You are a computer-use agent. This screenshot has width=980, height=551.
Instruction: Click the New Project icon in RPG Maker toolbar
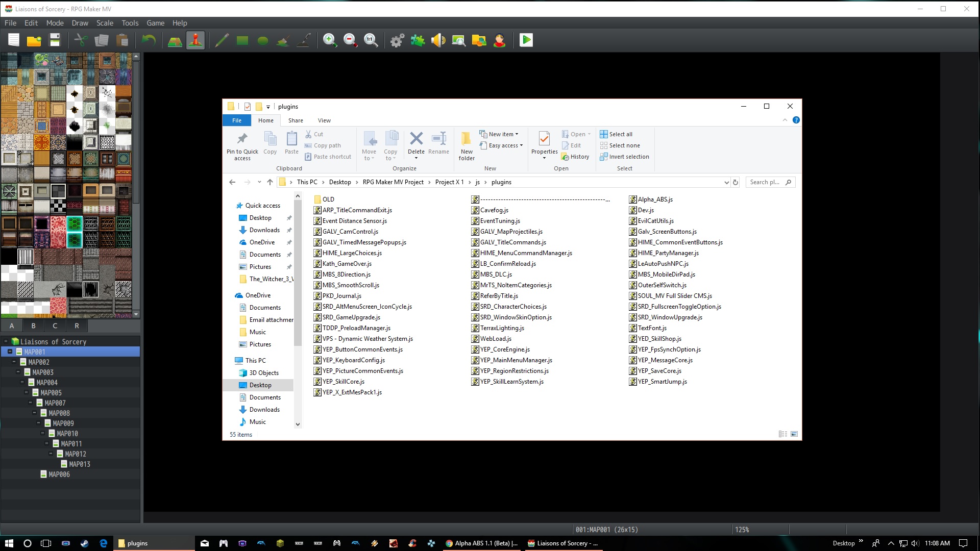tap(14, 40)
